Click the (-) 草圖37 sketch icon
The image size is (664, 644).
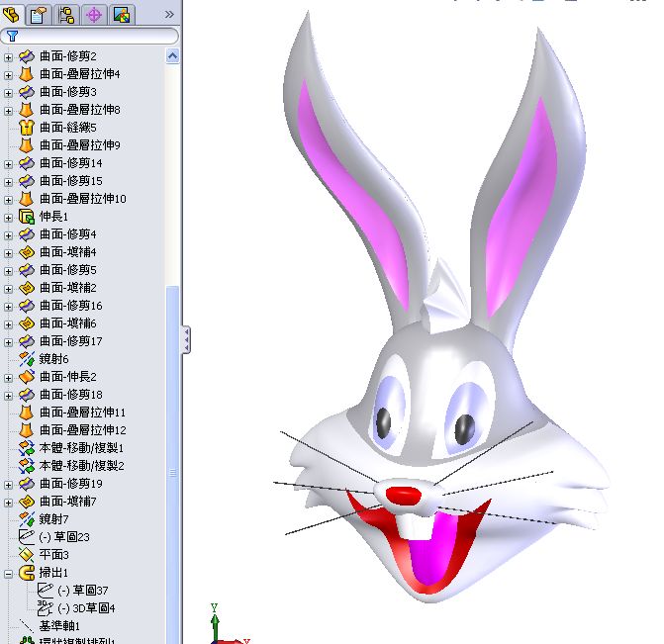pyautogui.click(x=45, y=591)
